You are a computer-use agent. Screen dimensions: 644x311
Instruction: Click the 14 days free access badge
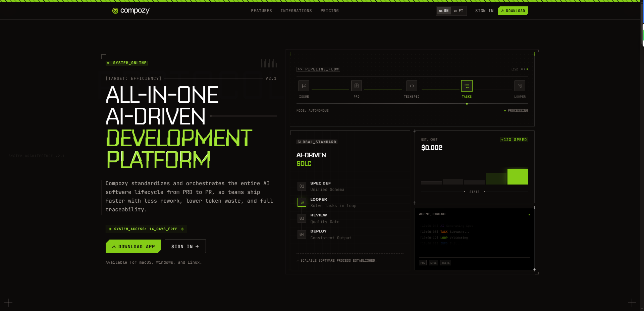(146, 229)
